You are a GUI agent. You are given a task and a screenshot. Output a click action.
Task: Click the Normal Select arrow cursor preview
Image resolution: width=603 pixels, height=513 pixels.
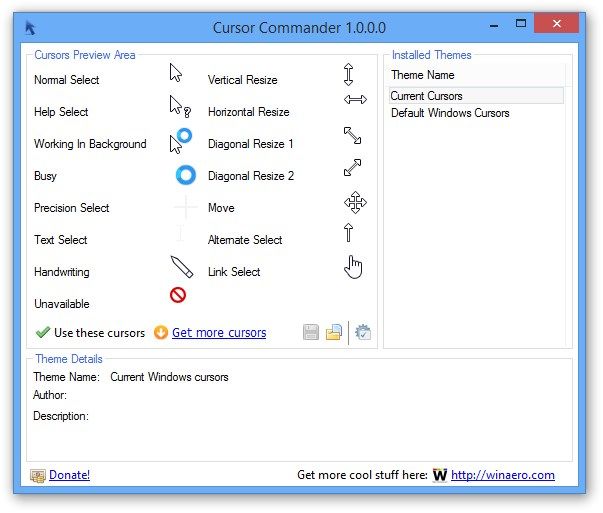176,73
